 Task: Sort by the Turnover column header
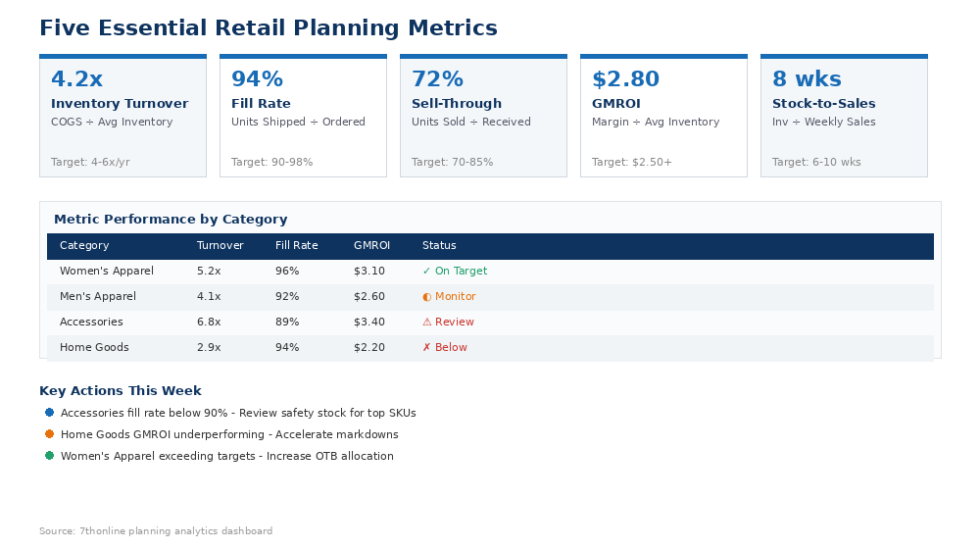pos(220,246)
